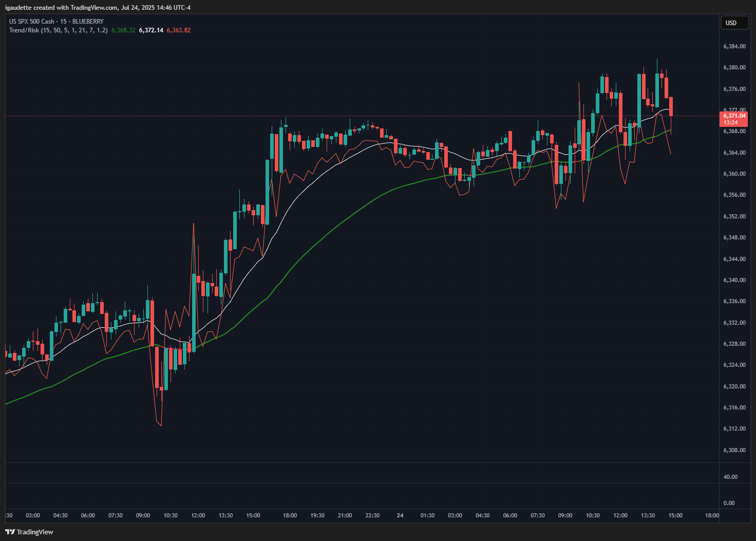Click the 6,364.00 price axis label
756x541 pixels.
point(734,153)
